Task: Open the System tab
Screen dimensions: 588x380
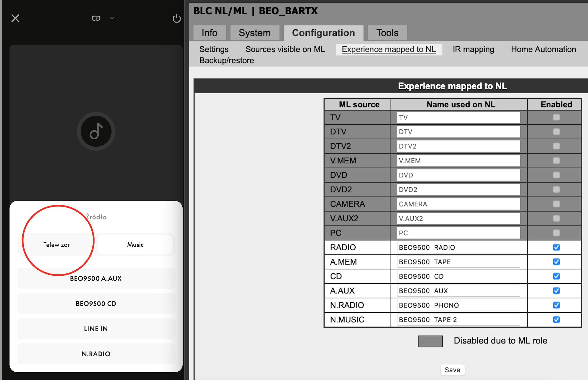Action: click(x=255, y=33)
